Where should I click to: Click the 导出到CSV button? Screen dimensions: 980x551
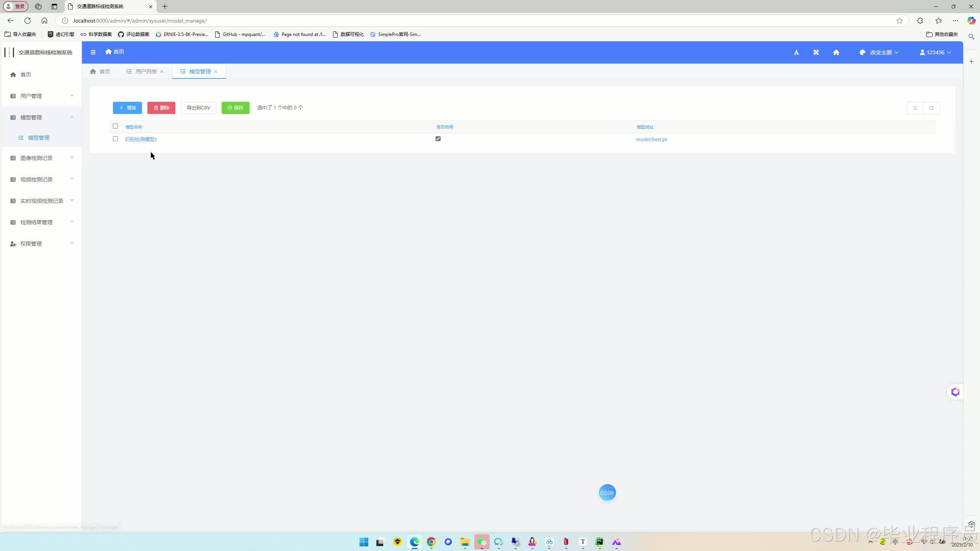pyautogui.click(x=198, y=108)
